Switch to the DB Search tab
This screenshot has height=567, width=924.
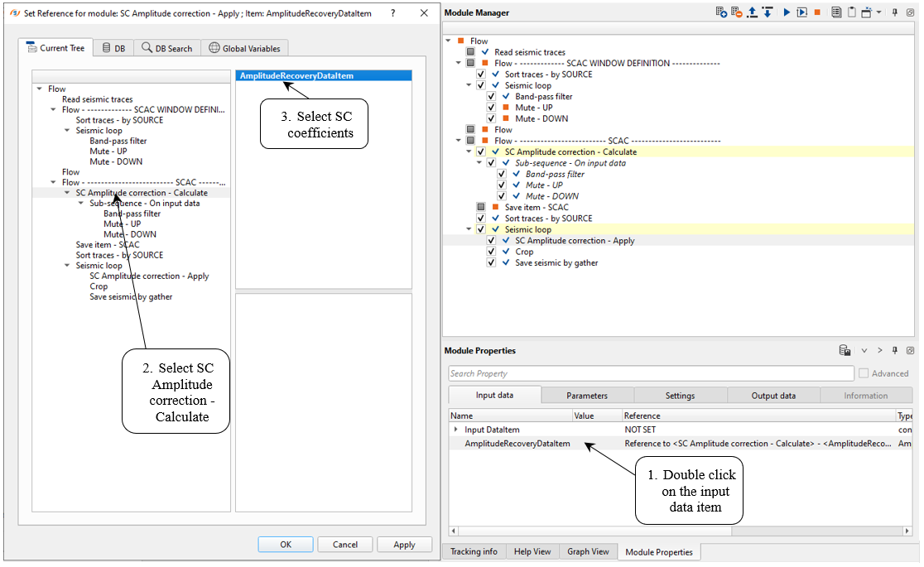click(167, 48)
